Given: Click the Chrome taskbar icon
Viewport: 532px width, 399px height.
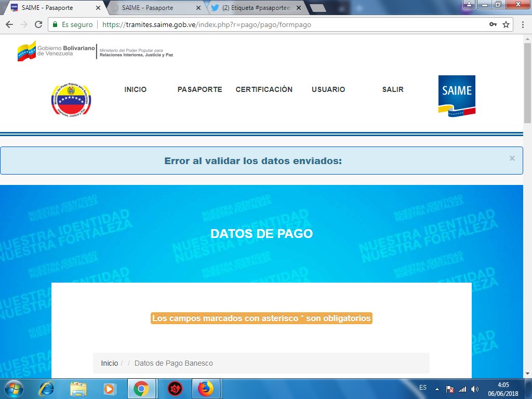Looking at the screenshot, I should 141,389.
